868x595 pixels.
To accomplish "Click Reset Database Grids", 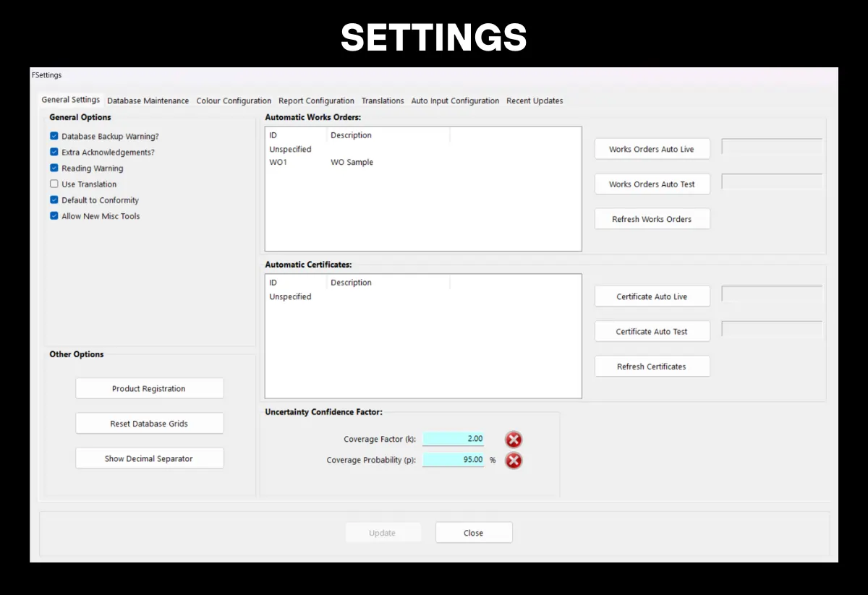I will coord(149,423).
